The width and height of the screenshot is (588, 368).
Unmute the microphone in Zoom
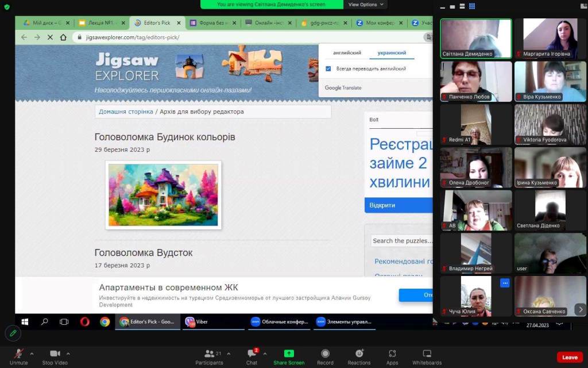click(18, 354)
